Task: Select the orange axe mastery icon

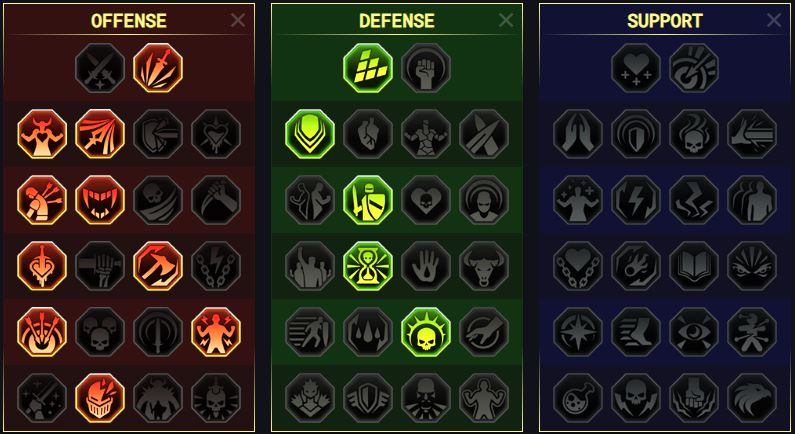Action: [158, 266]
